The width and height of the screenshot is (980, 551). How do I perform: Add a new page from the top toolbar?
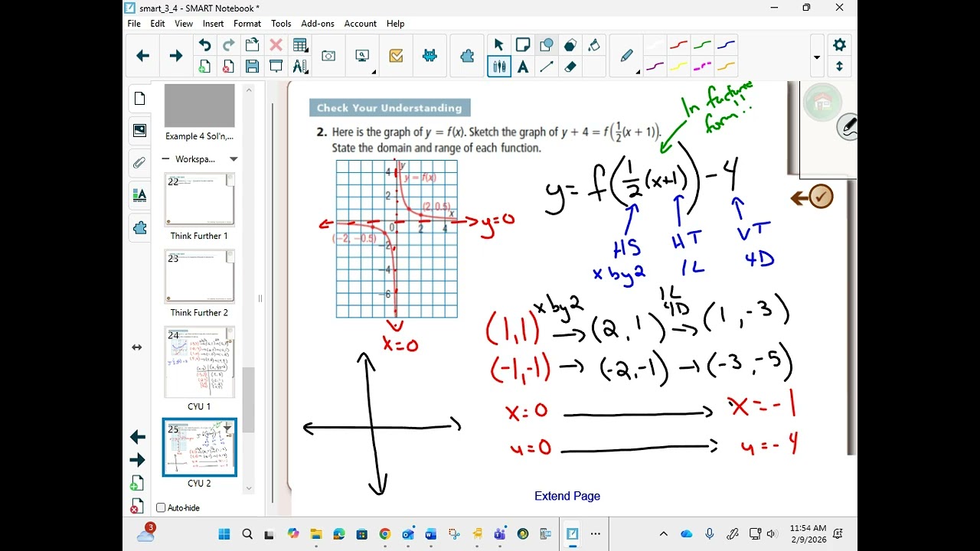pyautogui.click(x=204, y=67)
